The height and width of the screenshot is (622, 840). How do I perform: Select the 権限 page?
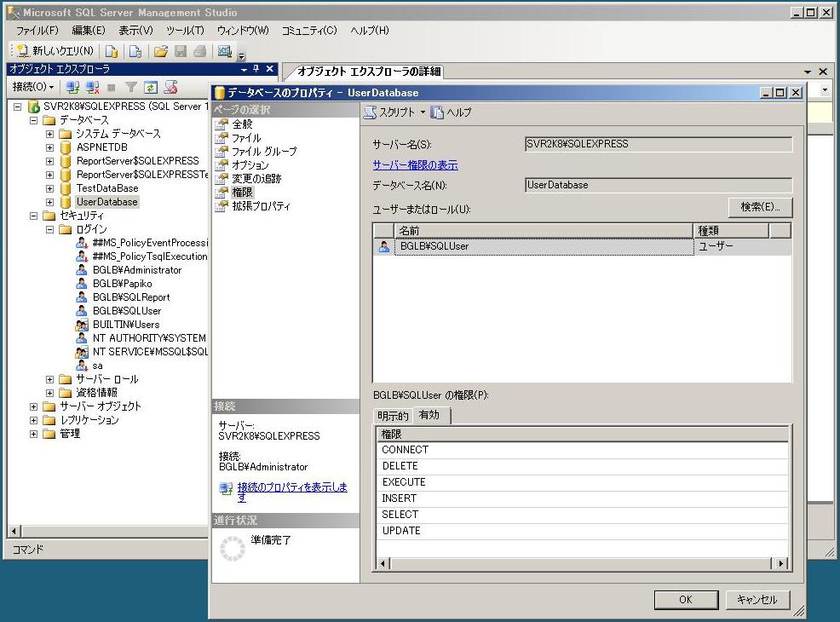[242, 192]
